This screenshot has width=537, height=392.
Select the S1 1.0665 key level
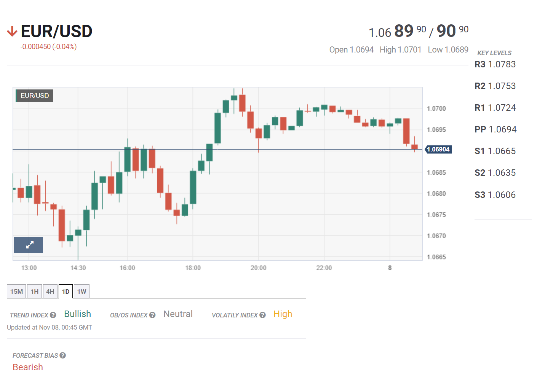(x=495, y=151)
